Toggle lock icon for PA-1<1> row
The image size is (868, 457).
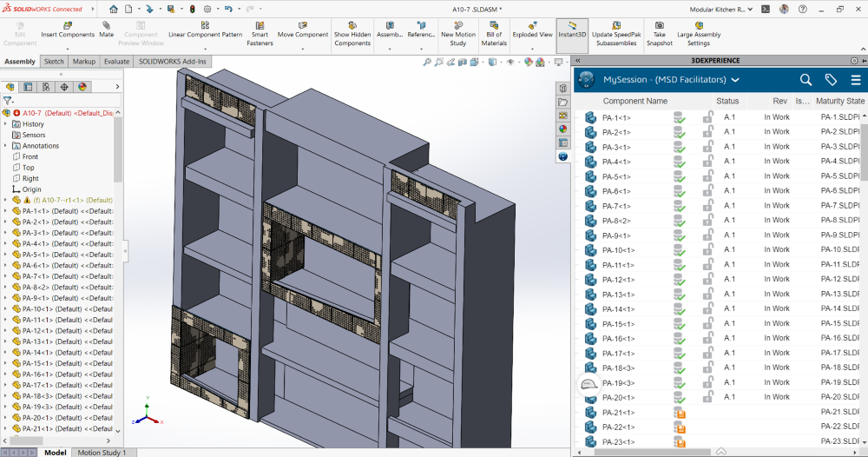click(708, 117)
